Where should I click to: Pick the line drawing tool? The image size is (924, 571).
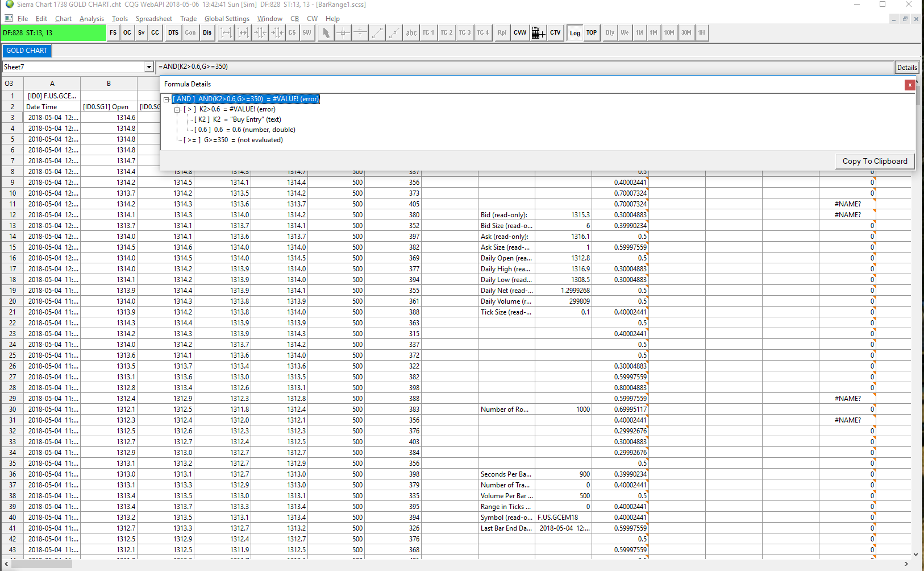(377, 33)
